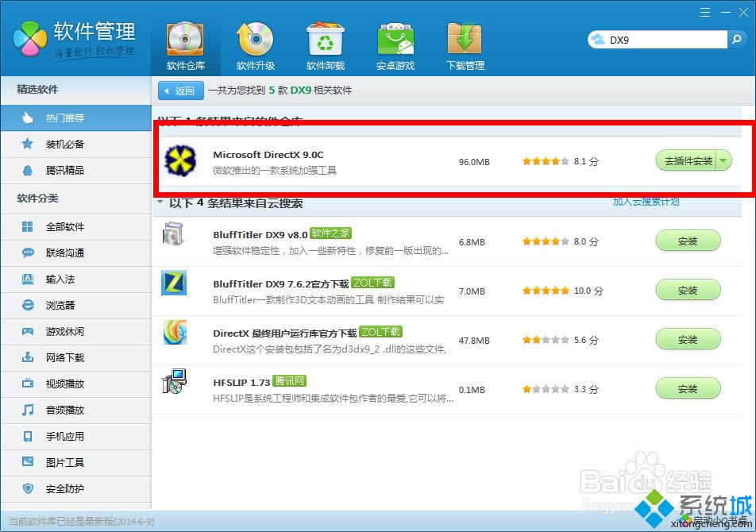Viewport: 756px width, 532px height.
Task: Expand the dropdown arrow beside 去插件安装
Action: 723,161
